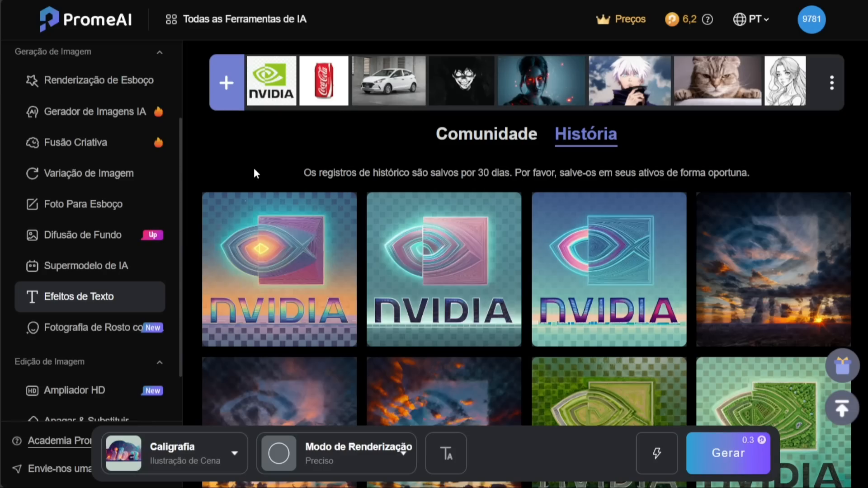Click the render mode circle preview
The image size is (868, 488).
279,453
